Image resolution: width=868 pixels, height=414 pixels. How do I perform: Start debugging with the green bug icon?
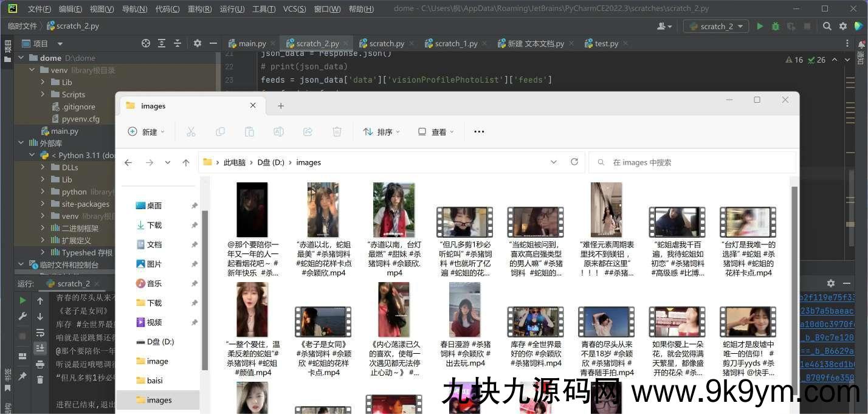[x=776, y=26]
